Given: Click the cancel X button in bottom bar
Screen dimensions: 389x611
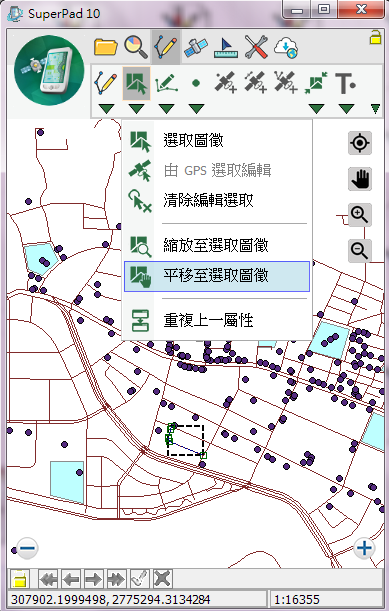Looking at the screenshot, I should [x=162, y=579].
